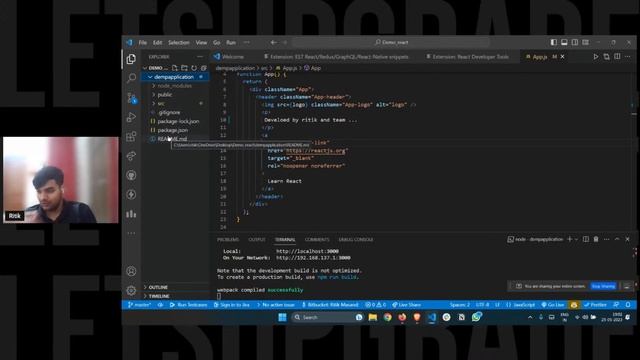Open the Selection menu
This screenshot has width=640, height=360.
click(x=179, y=42)
